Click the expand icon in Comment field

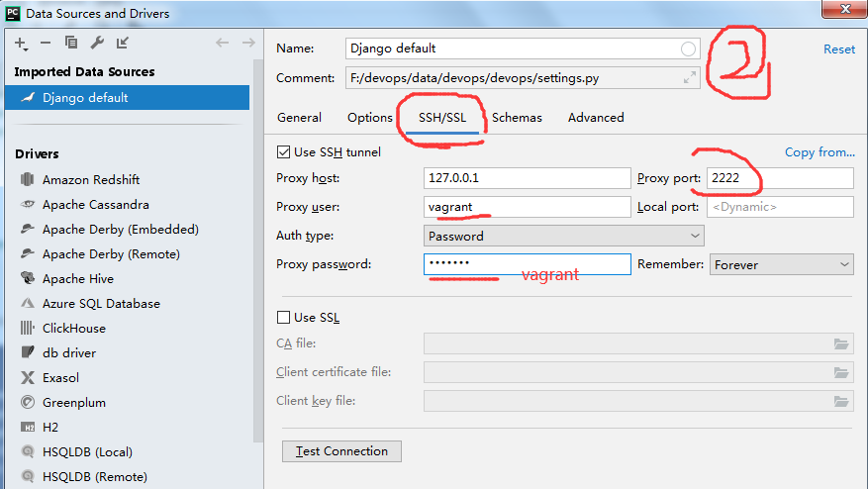[690, 77]
